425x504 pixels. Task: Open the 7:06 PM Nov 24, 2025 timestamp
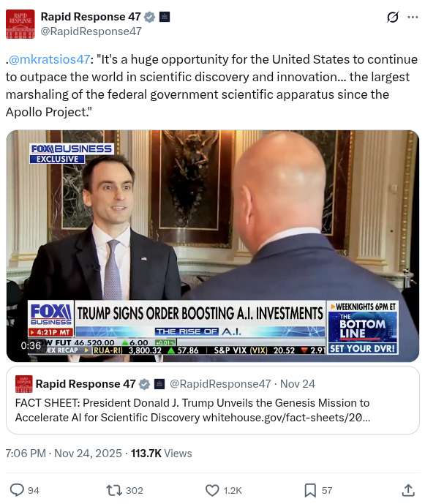click(64, 454)
